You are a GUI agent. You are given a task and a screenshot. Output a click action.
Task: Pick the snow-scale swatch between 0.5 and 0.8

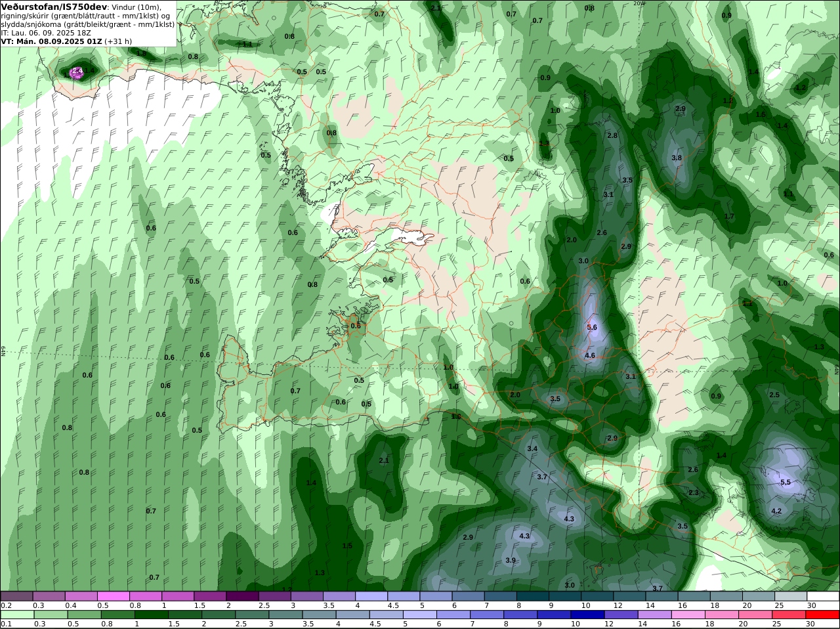(x=113, y=596)
